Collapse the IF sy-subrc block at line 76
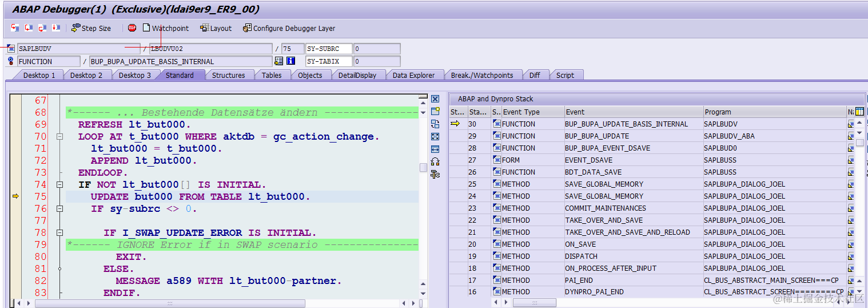This screenshot has width=868, height=308. click(59, 209)
